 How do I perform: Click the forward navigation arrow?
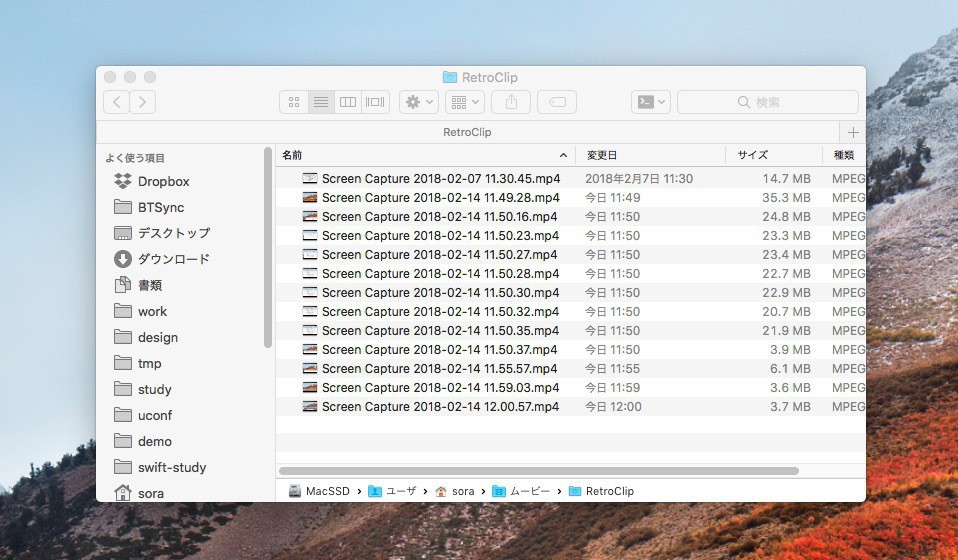click(143, 102)
